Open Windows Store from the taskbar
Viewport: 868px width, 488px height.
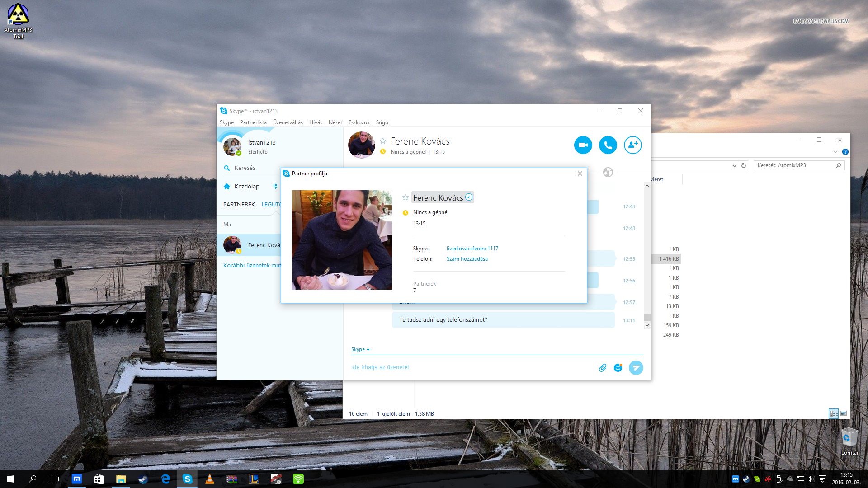(99, 479)
